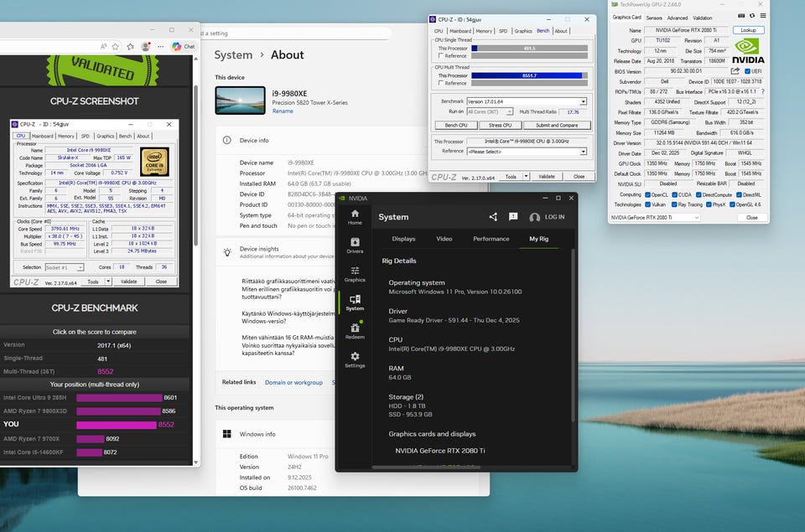
Task: Switch to the Sensors tab in GPU-Z
Action: click(654, 18)
